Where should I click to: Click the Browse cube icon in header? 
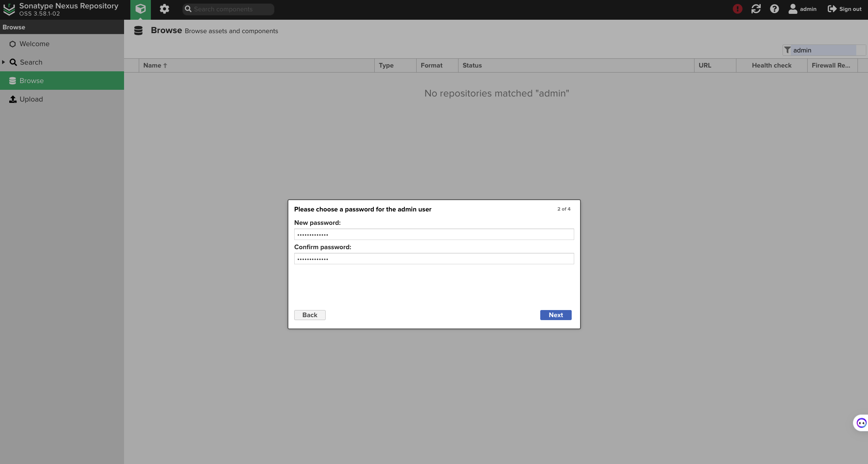140,9
